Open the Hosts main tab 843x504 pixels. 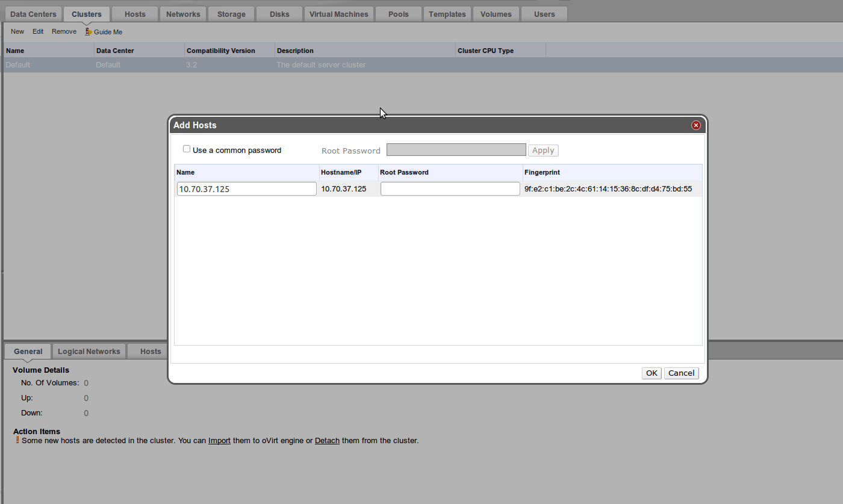click(x=135, y=14)
